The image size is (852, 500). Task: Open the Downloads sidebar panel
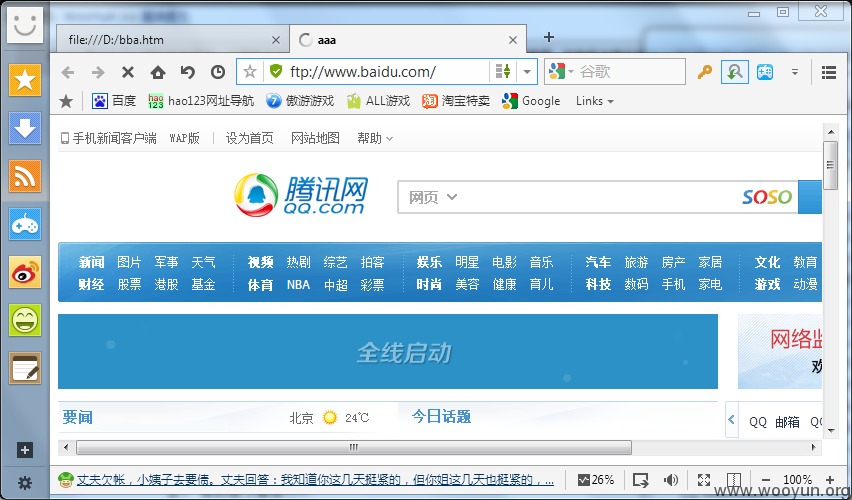[x=24, y=128]
